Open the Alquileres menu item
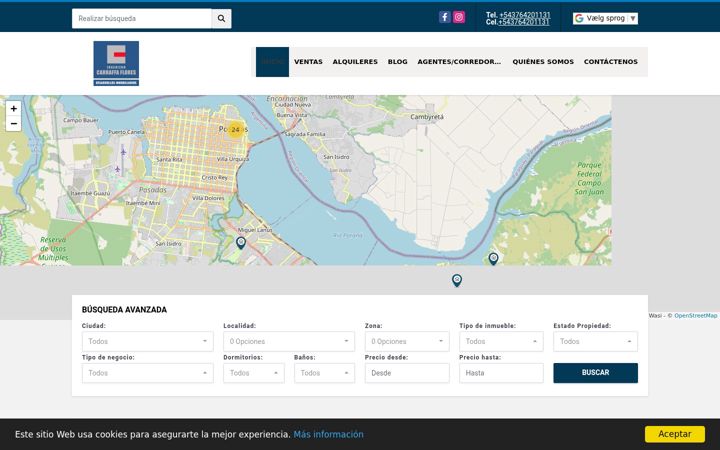This screenshot has width=720, height=450. (355, 62)
